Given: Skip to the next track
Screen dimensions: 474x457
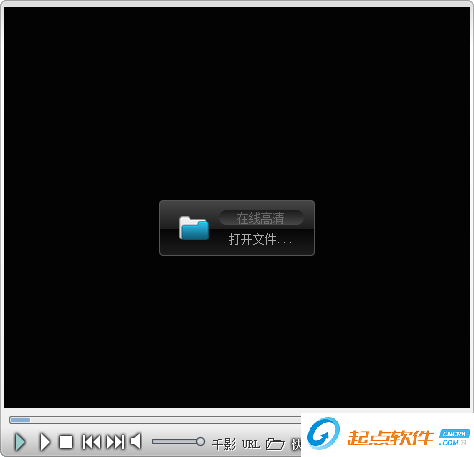Looking at the screenshot, I should point(115,442).
